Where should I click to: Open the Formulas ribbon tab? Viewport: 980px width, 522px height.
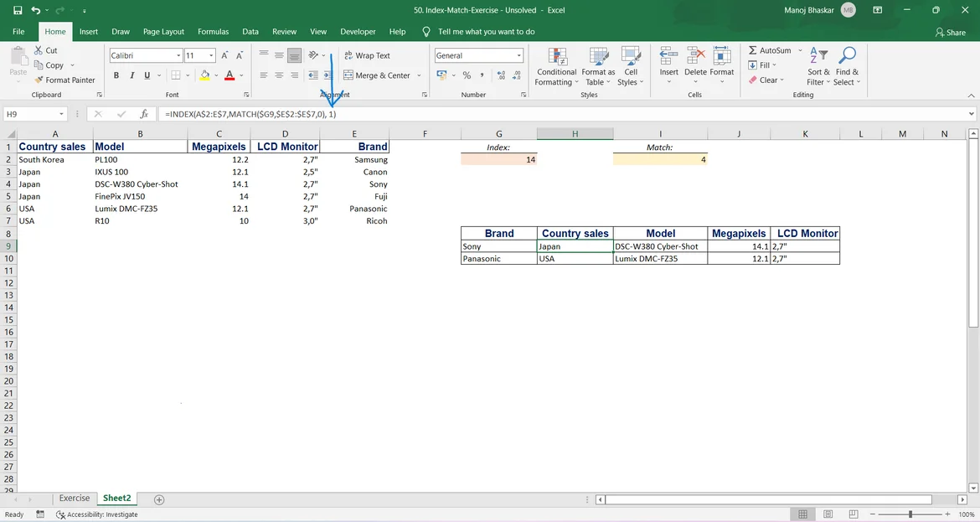[x=213, y=32]
